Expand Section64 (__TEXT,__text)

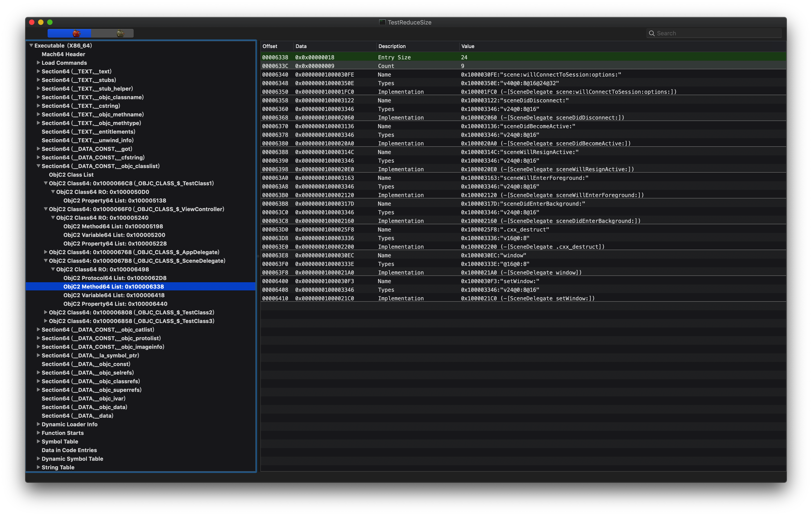pyautogui.click(x=38, y=71)
